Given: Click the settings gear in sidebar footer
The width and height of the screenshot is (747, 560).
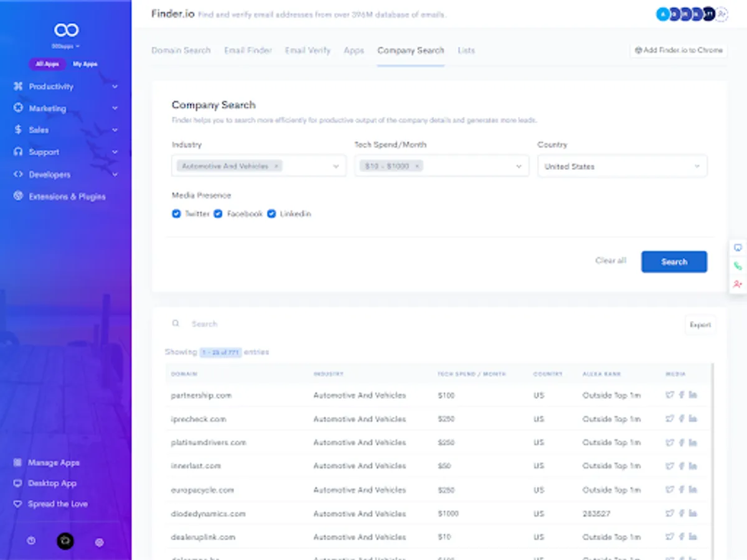Looking at the screenshot, I should tap(99, 542).
